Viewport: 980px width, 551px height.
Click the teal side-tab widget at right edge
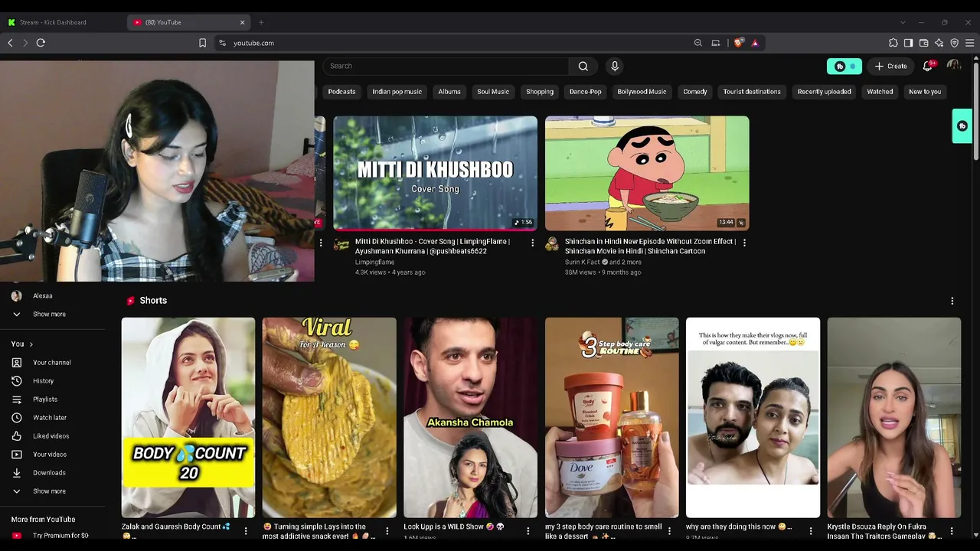coord(962,126)
